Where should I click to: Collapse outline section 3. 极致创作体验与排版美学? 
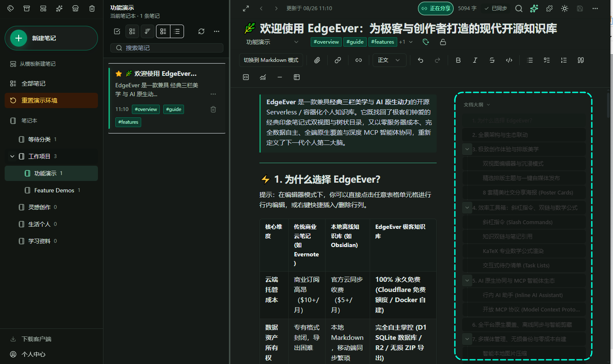click(467, 149)
